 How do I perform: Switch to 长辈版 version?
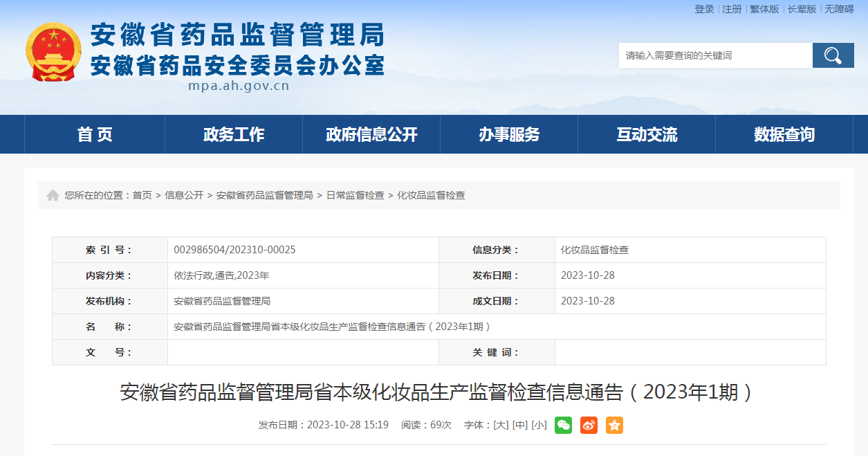(x=802, y=9)
